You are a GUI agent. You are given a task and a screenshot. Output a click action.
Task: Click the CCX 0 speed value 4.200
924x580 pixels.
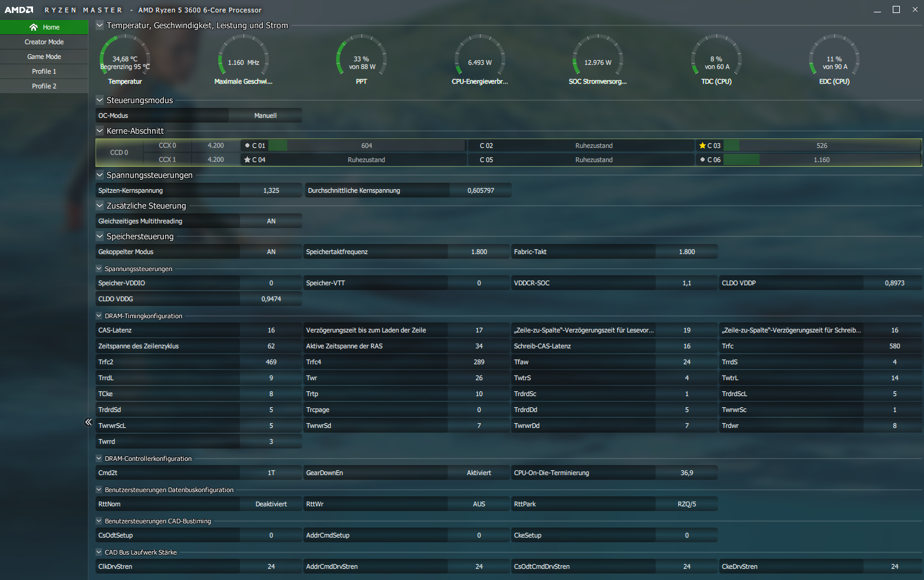[x=216, y=146]
